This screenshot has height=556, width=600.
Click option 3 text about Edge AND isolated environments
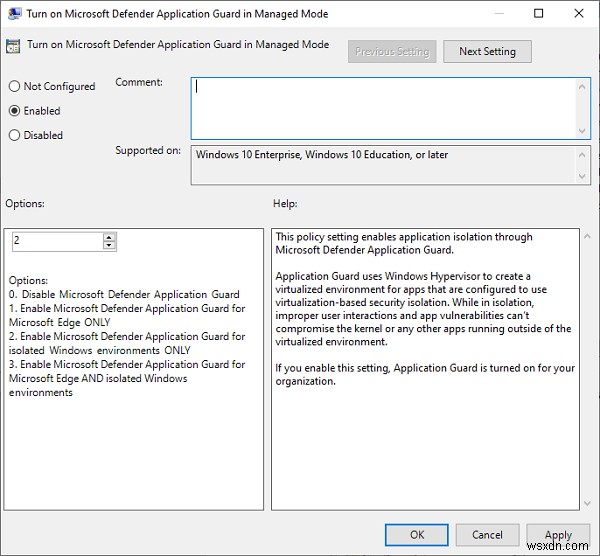(127, 378)
